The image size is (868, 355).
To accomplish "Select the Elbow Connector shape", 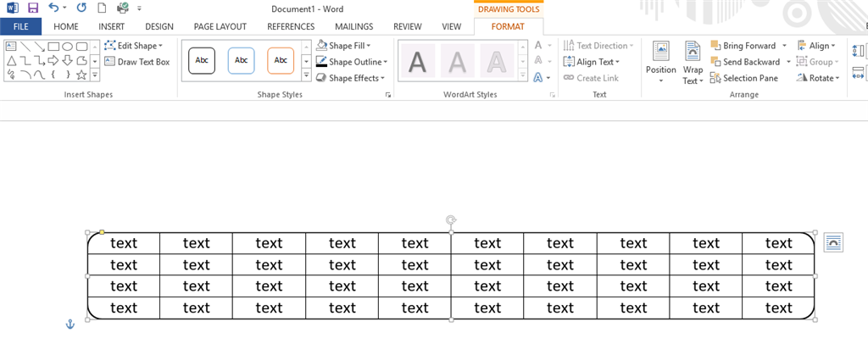I will 25,60.
